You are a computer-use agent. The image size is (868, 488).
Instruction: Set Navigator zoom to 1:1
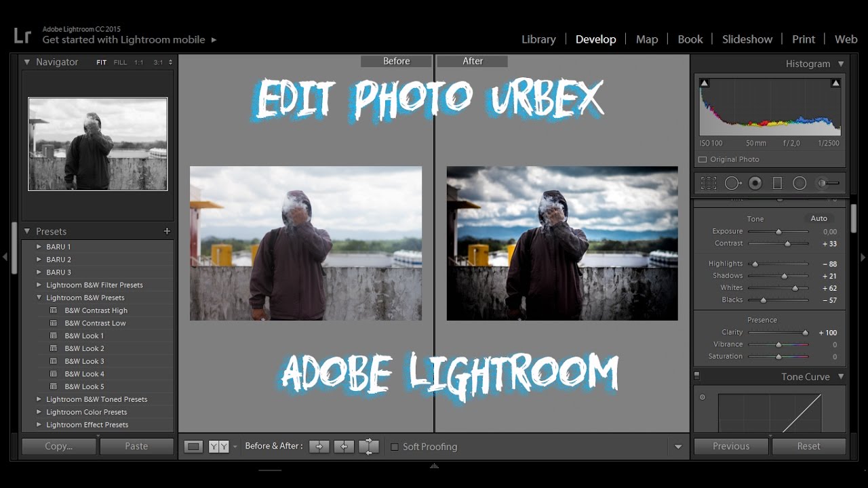click(x=138, y=62)
